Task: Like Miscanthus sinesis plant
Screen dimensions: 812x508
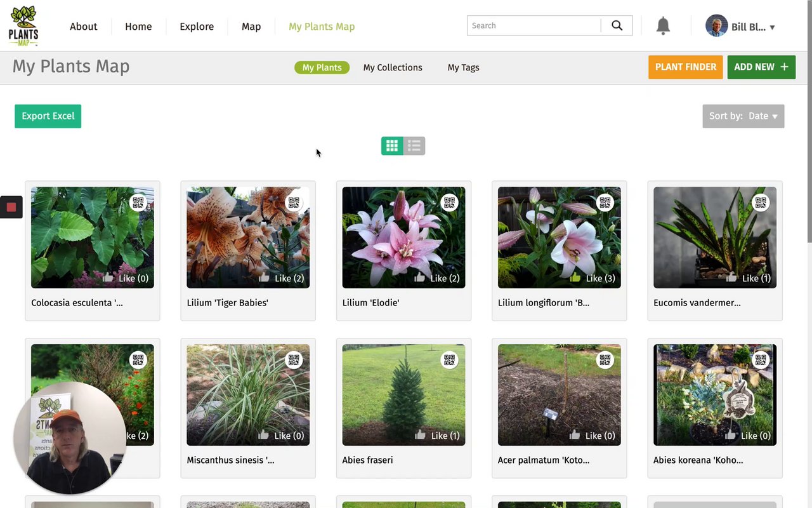Action: (x=281, y=436)
